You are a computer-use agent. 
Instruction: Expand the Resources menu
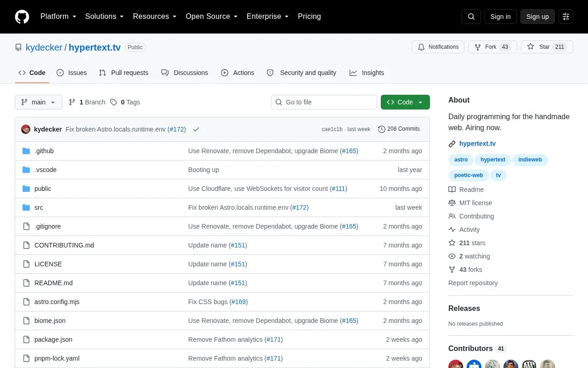[x=155, y=17]
